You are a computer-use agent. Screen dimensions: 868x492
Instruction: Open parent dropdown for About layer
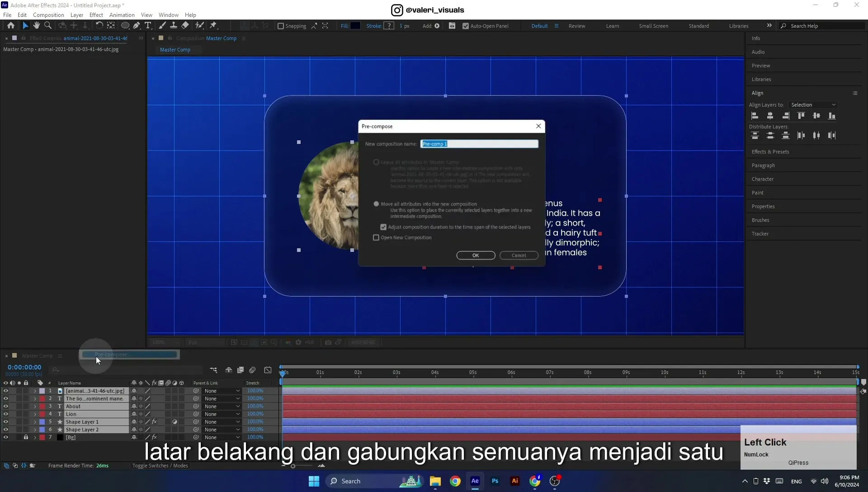click(222, 407)
